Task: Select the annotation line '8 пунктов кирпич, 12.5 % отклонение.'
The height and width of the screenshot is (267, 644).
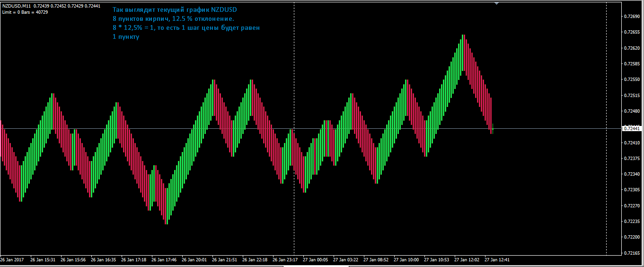Action: point(173,19)
